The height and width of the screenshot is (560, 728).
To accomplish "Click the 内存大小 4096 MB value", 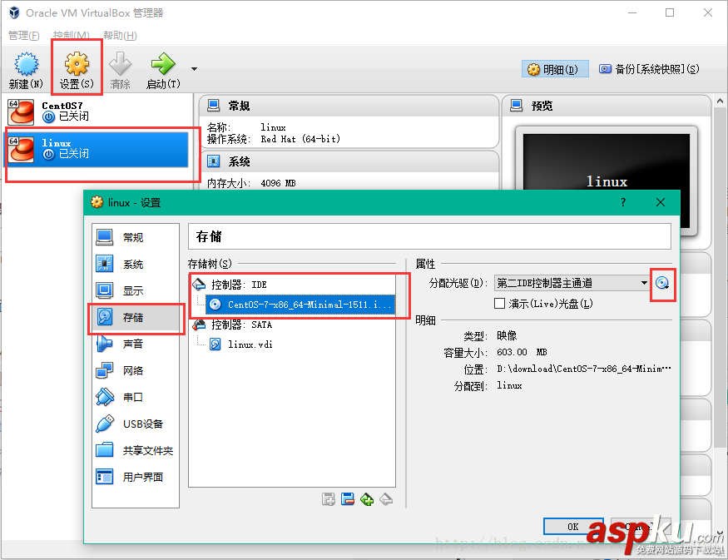I will tap(278, 183).
